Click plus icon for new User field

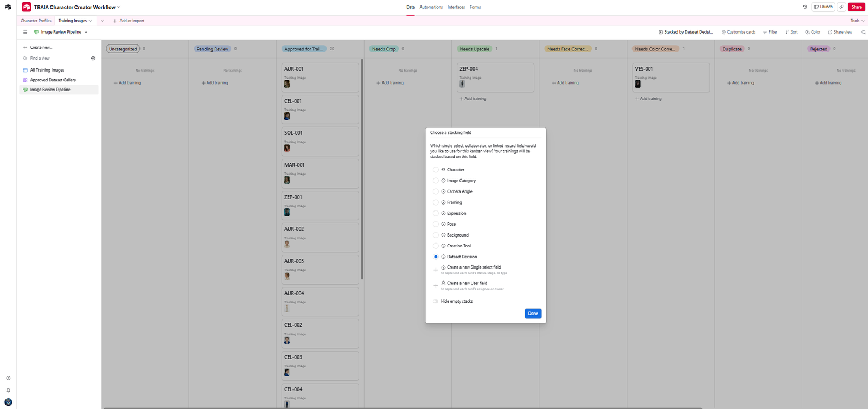tap(436, 285)
